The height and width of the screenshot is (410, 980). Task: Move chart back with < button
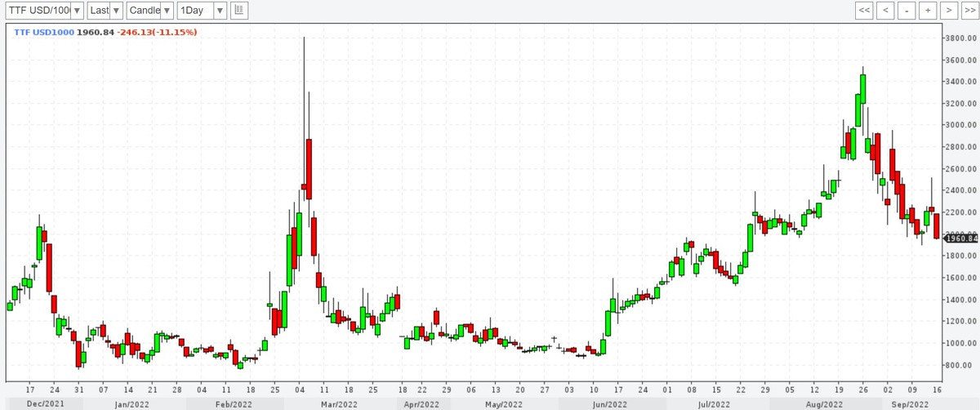pos(886,11)
